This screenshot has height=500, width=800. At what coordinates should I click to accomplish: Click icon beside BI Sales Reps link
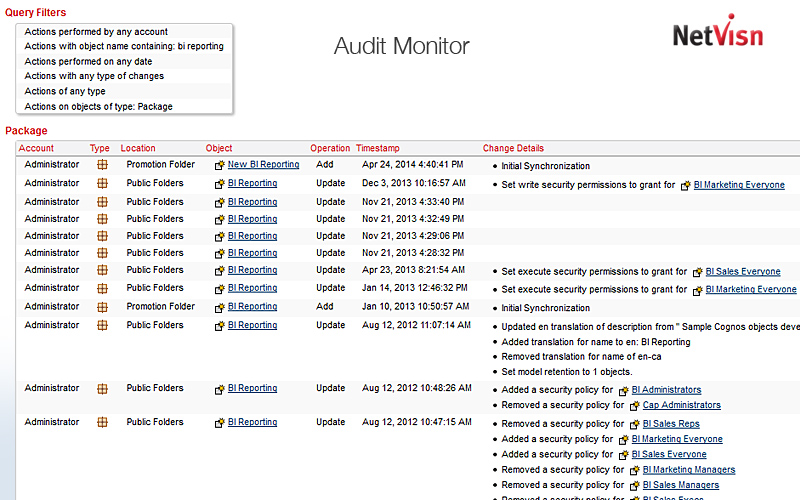[x=623, y=424]
